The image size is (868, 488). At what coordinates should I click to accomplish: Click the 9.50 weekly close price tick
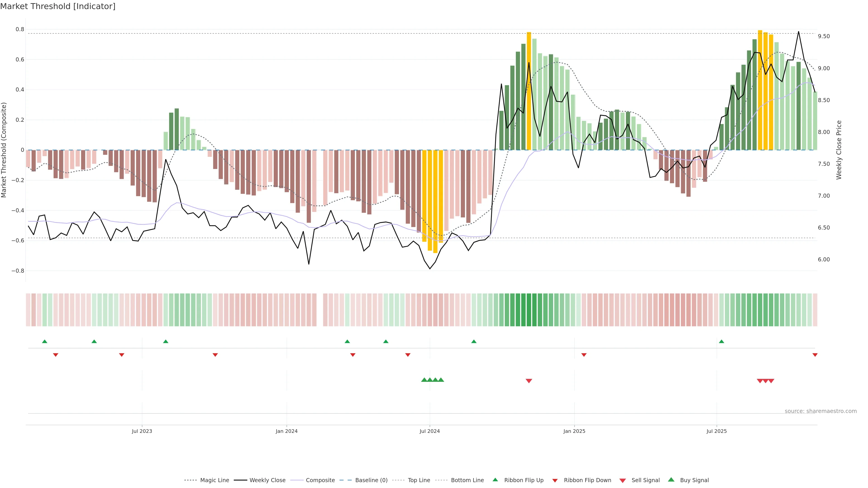coord(824,36)
